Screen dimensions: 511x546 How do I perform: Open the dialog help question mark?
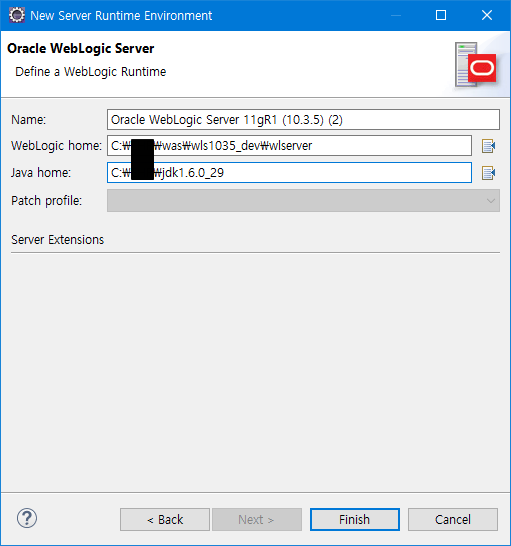pos(27,518)
